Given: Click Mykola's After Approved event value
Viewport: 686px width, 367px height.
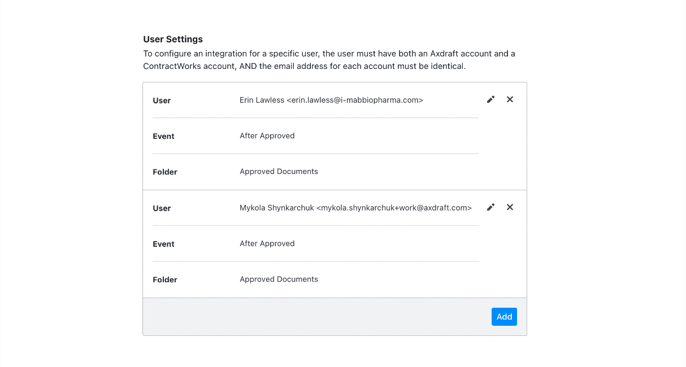Looking at the screenshot, I should (267, 243).
